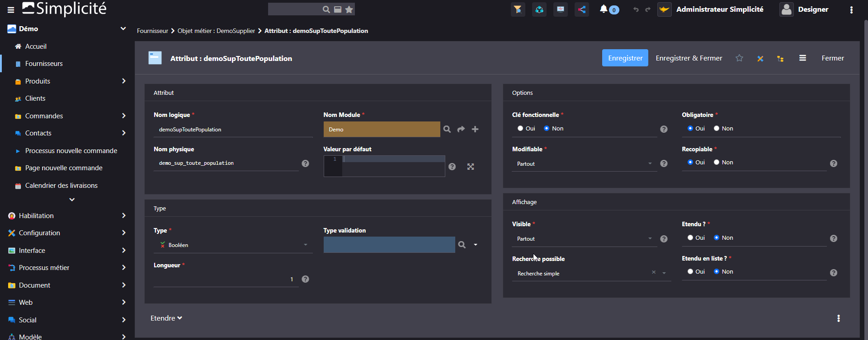Screen dimensions: 868x340
Task: Set Recopiable to Non
Action: tap(717, 163)
